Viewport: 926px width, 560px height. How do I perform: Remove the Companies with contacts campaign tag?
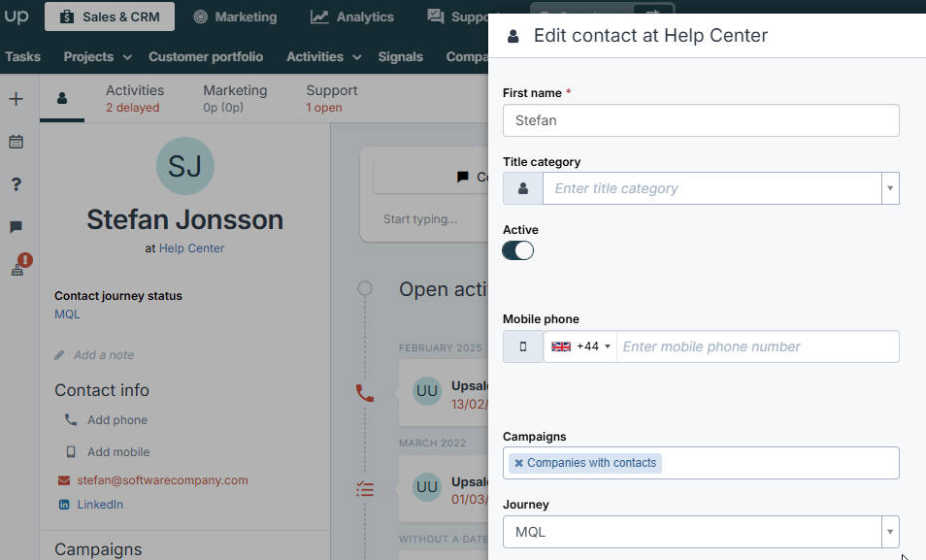(518, 463)
